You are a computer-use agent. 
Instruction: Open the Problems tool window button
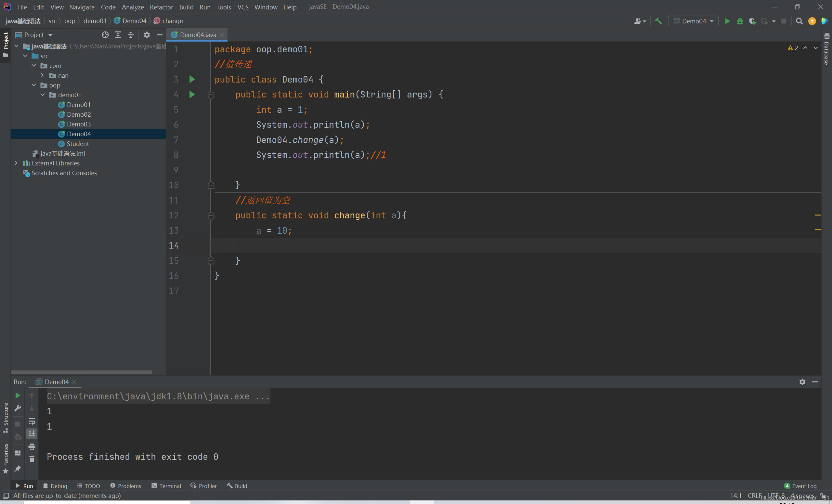(x=125, y=486)
